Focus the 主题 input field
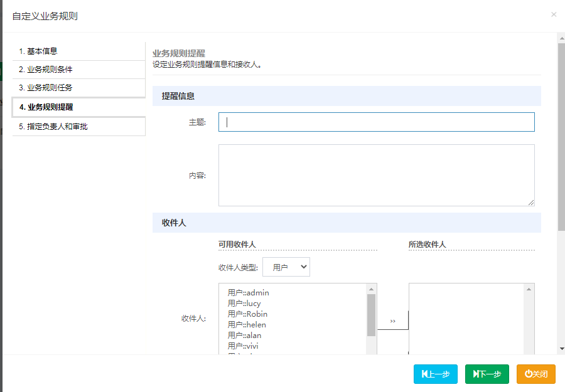This screenshot has width=565, height=392. (x=376, y=122)
